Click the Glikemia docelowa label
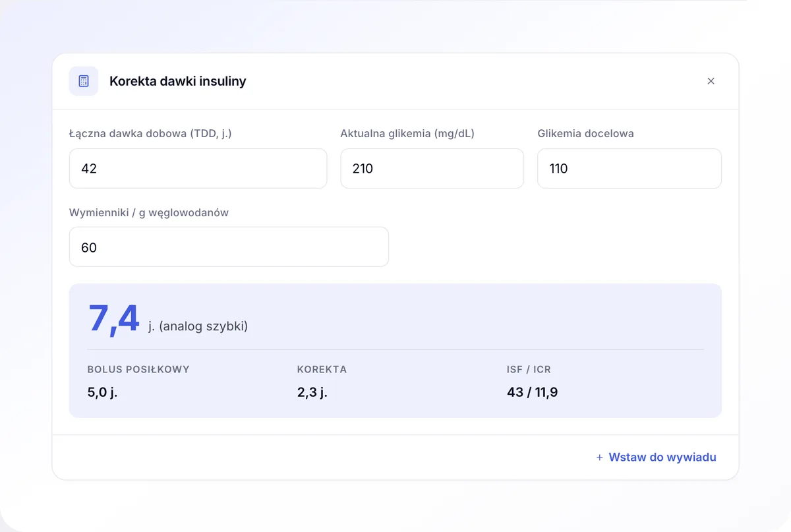This screenshot has height=532, width=791. pyautogui.click(x=586, y=133)
